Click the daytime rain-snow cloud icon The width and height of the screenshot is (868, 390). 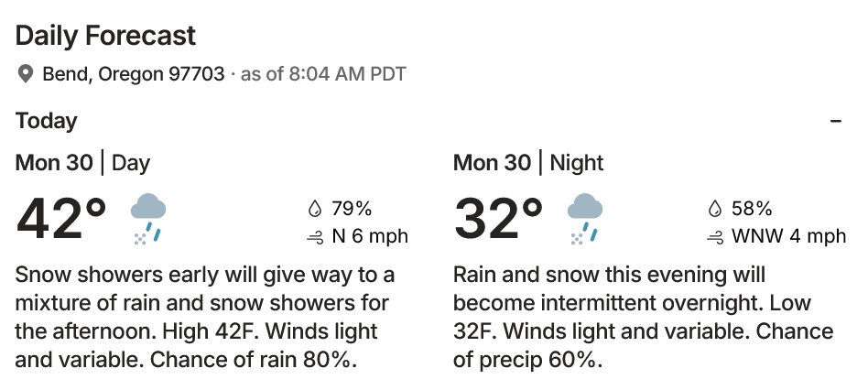coord(147,219)
